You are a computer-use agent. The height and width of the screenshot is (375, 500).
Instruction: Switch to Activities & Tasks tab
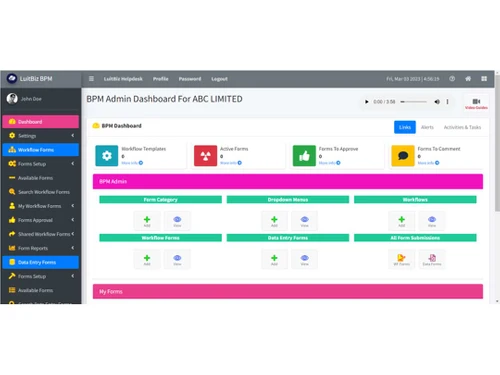coord(462,127)
